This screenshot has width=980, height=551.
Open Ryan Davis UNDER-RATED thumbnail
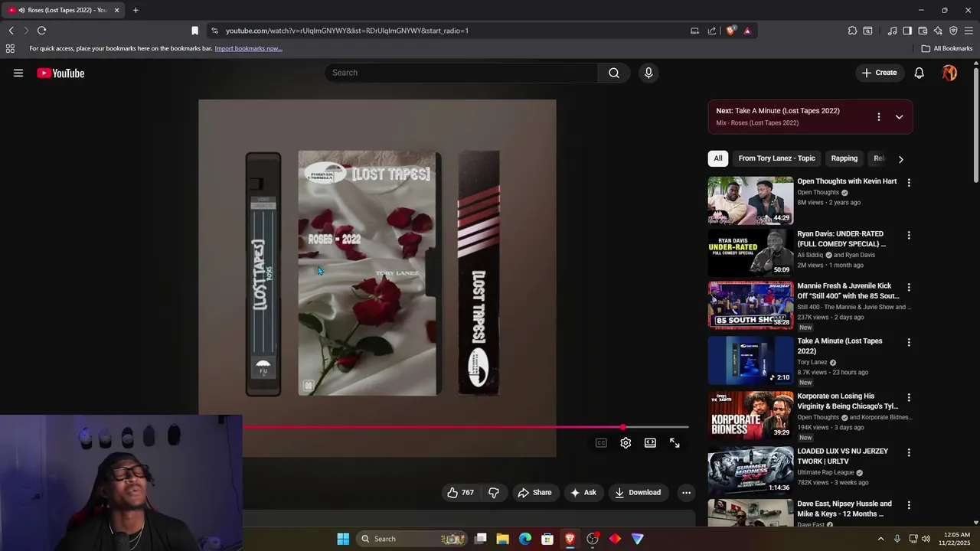pyautogui.click(x=750, y=253)
